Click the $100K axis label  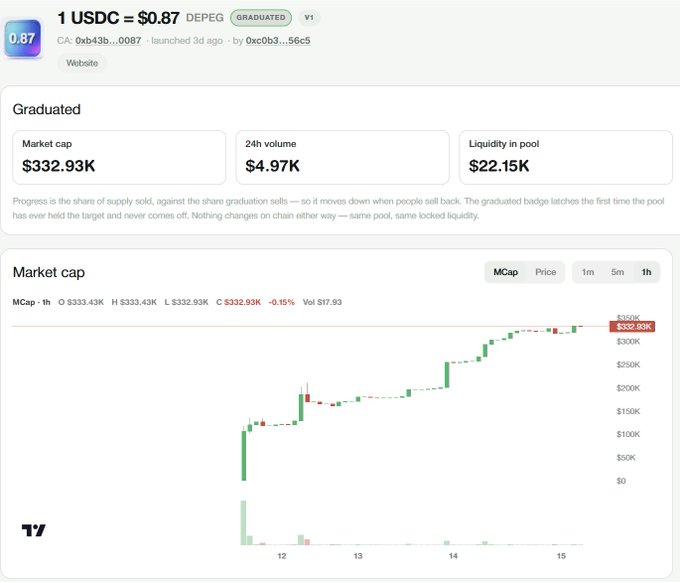click(628, 434)
